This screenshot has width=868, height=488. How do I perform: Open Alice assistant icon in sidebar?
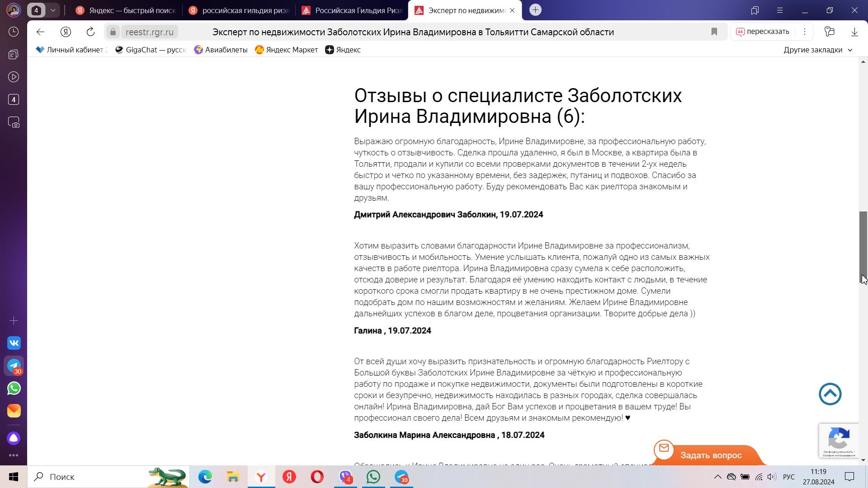pos(14,438)
